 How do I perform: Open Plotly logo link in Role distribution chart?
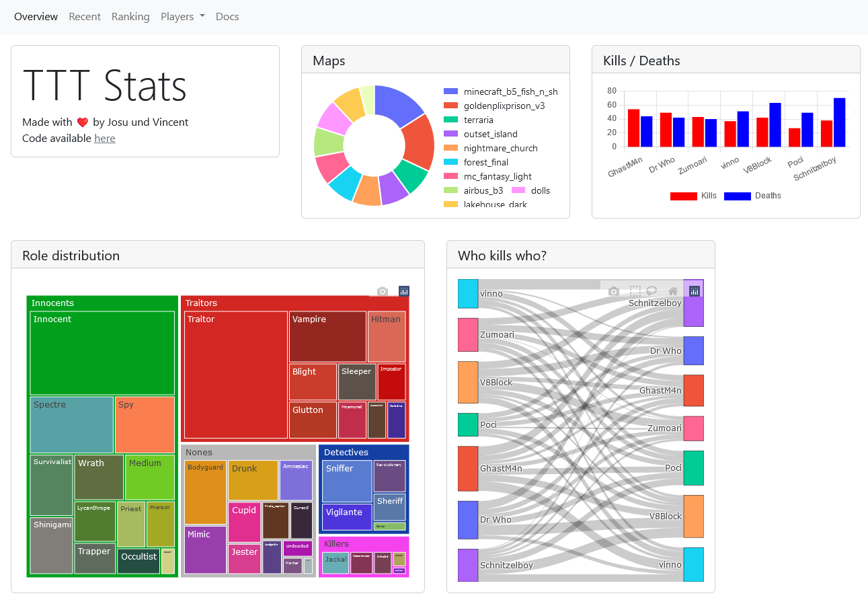[404, 291]
